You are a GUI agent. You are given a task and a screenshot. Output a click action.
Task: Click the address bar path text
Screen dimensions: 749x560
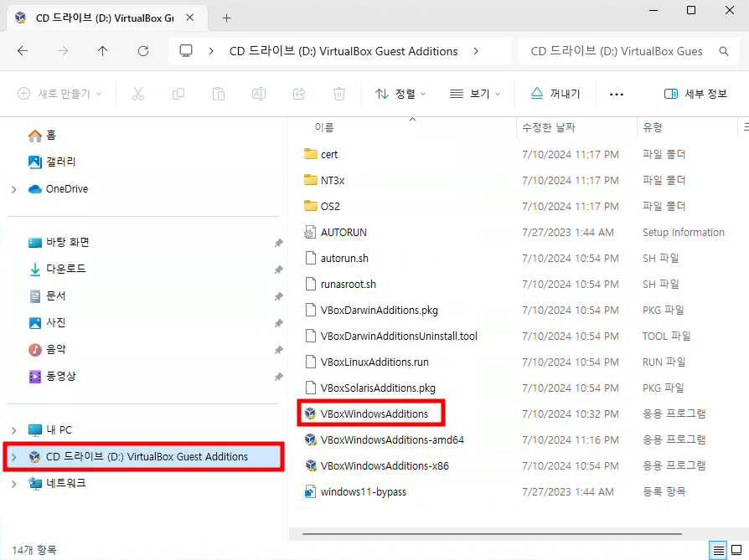click(x=343, y=51)
